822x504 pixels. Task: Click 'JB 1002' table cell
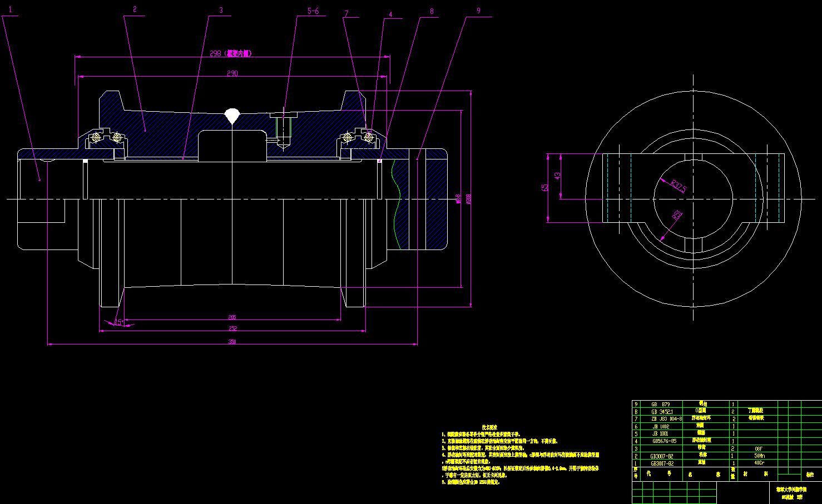point(660,426)
